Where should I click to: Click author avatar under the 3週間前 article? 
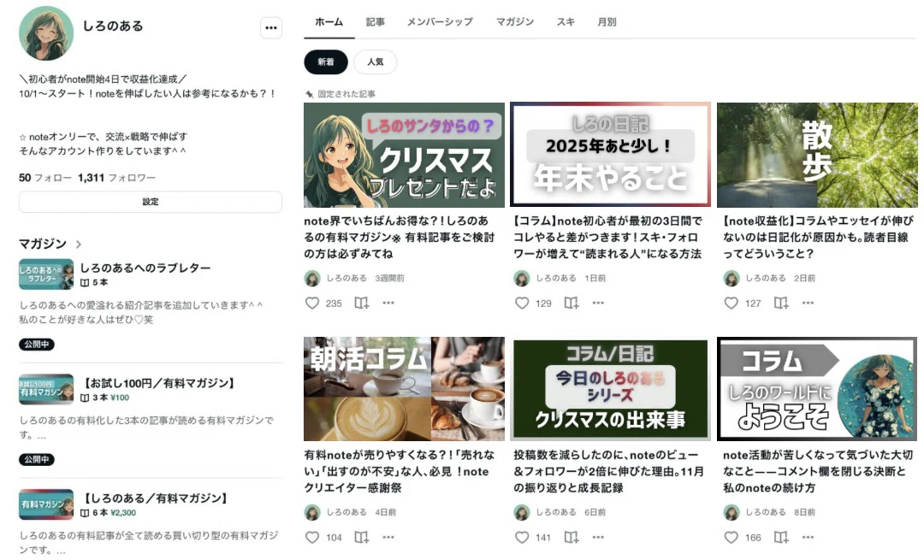tap(312, 278)
